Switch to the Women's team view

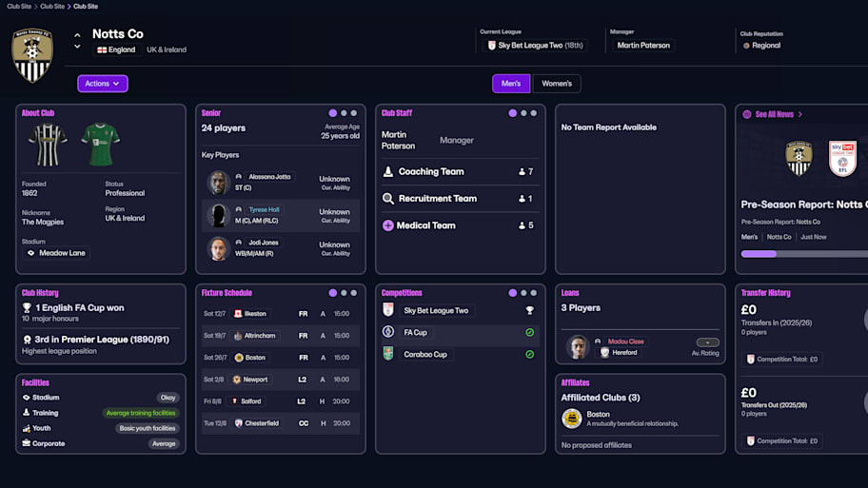click(x=557, y=84)
